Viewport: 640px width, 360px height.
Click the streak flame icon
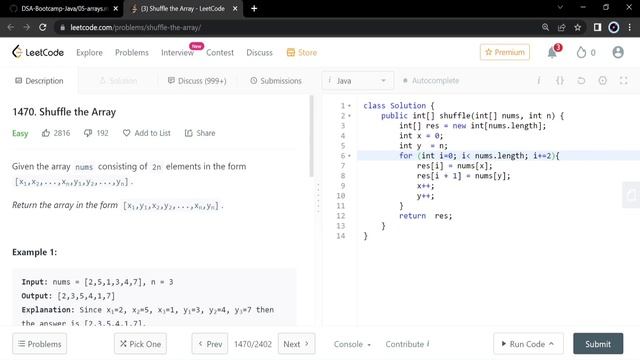581,52
